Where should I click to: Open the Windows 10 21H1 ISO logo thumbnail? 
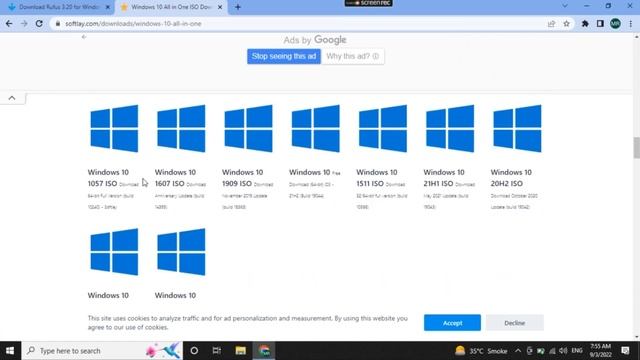coord(450,128)
